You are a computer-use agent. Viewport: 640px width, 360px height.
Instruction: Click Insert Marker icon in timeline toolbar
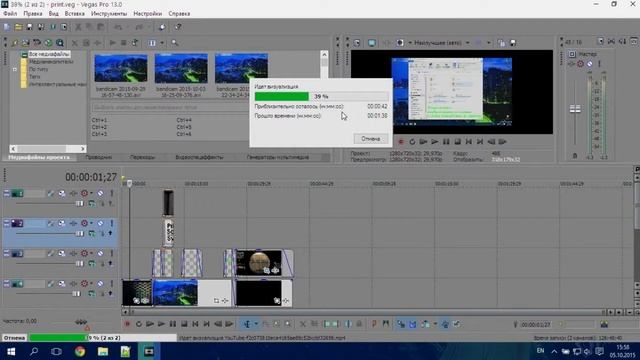[x=374, y=324]
